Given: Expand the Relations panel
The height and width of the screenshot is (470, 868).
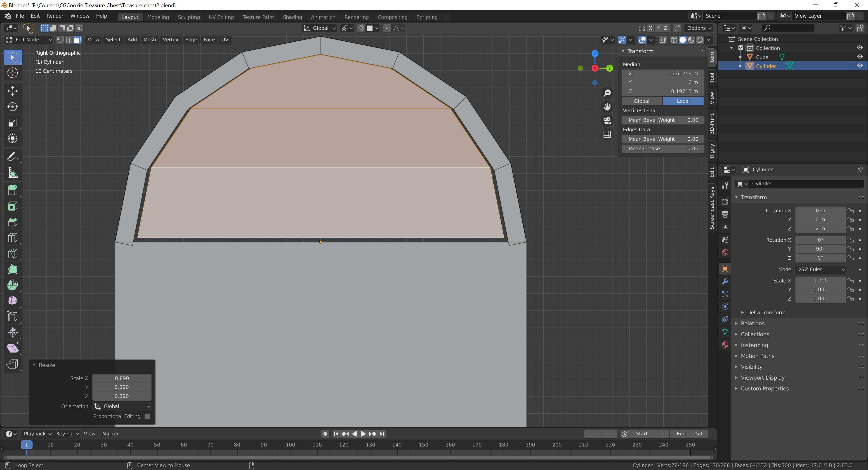Looking at the screenshot, I should pyautogui.click(x=752, y=323).
